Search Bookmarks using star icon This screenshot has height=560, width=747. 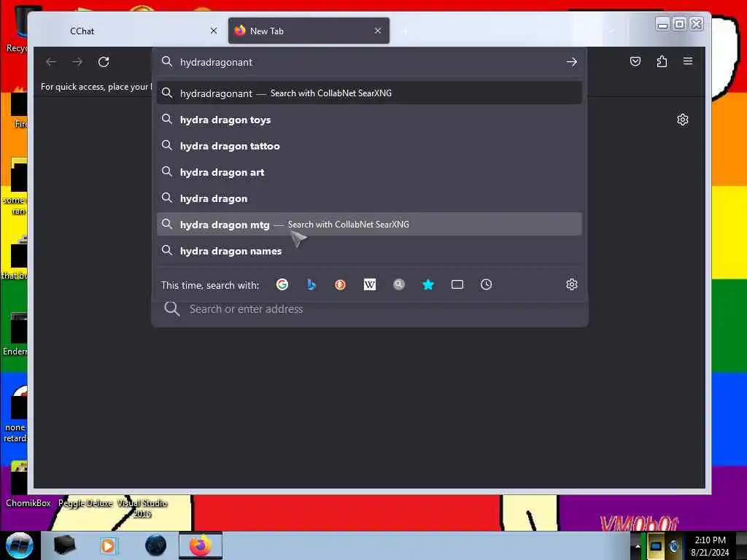[427, 285]
